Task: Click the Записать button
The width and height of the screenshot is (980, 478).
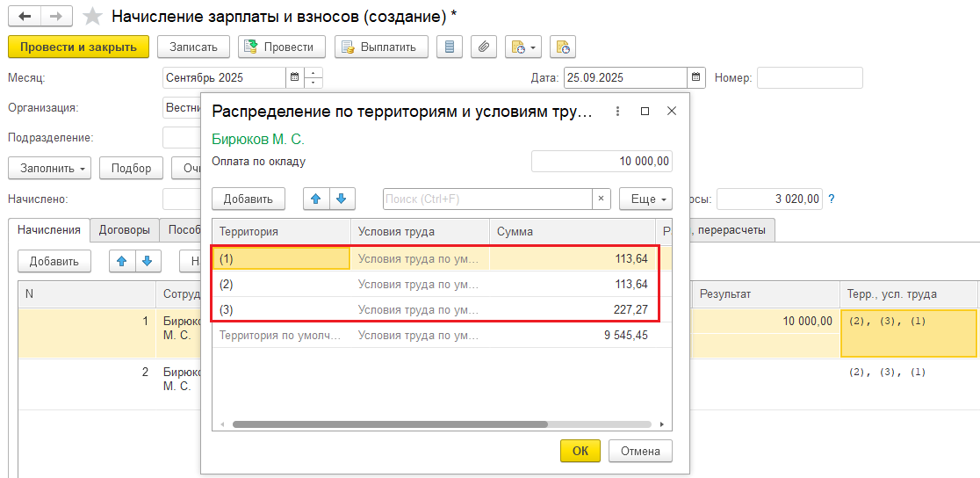Action: [193, 47]
